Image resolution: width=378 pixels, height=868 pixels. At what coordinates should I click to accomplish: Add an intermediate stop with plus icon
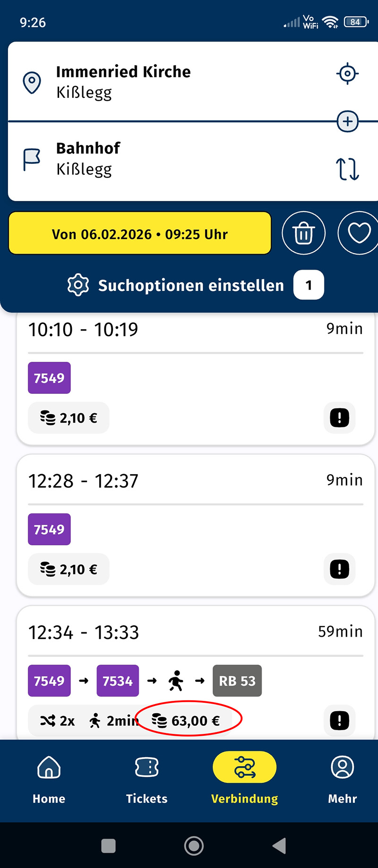[348, 121]
